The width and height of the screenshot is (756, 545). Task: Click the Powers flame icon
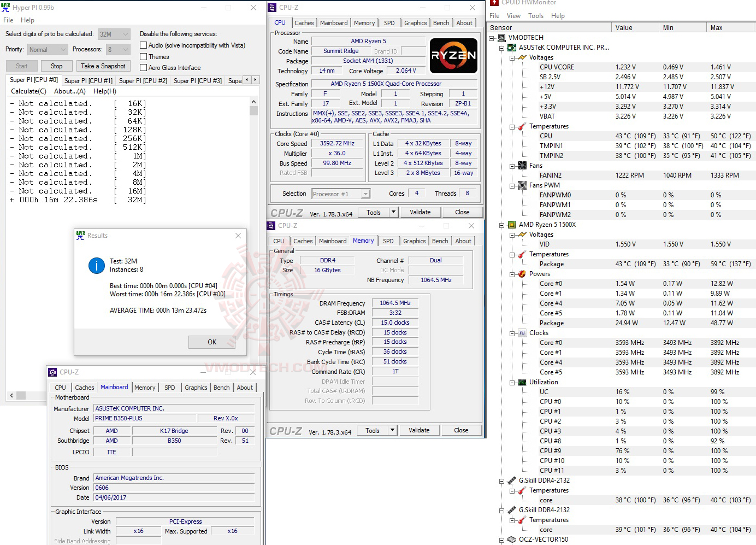tap(522, 274)
